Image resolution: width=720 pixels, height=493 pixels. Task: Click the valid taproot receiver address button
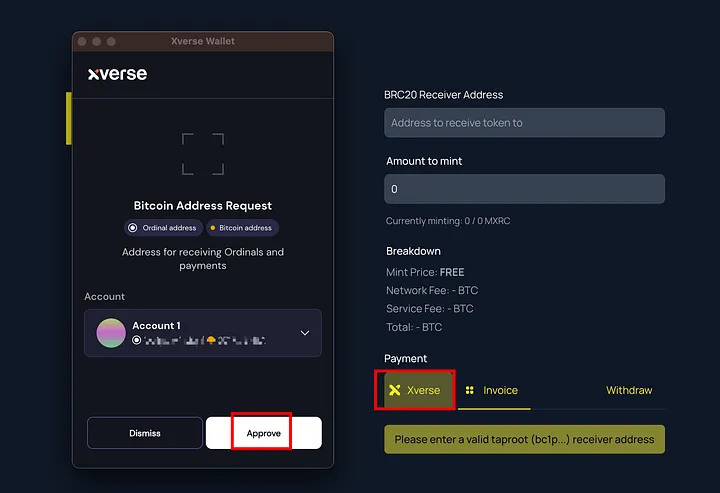tap(524, 439)
